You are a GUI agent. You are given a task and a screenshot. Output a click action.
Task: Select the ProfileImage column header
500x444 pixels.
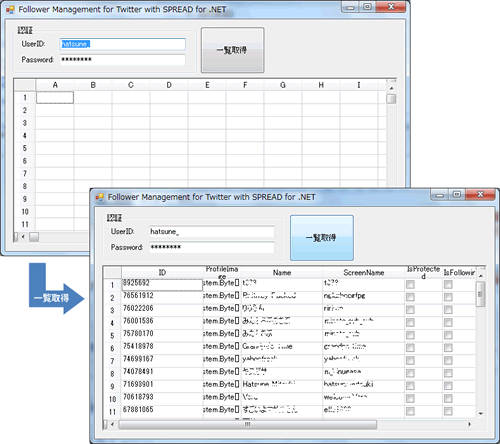[222, 272]
